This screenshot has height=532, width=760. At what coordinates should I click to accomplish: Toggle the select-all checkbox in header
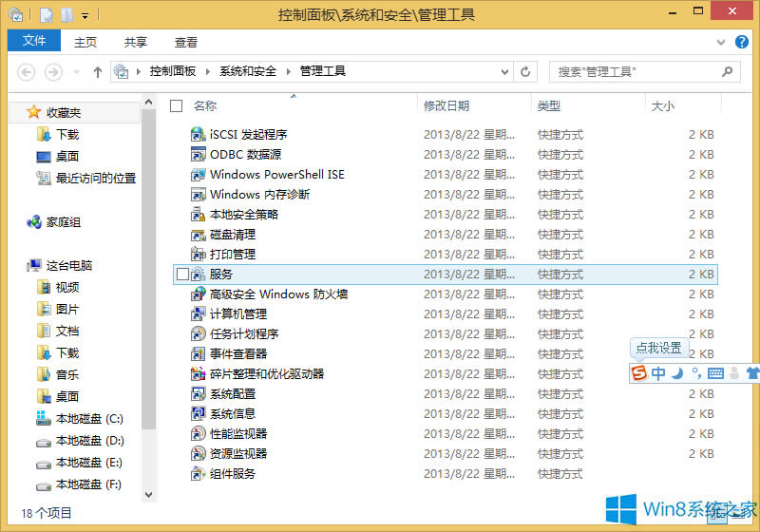pyautogui.click(x=177, y=106)
